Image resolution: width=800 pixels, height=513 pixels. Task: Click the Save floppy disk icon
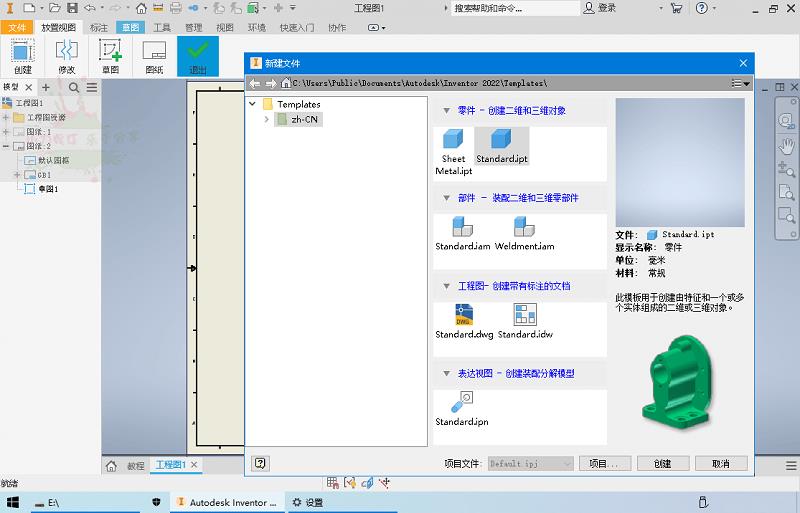(x=72, y=8)
